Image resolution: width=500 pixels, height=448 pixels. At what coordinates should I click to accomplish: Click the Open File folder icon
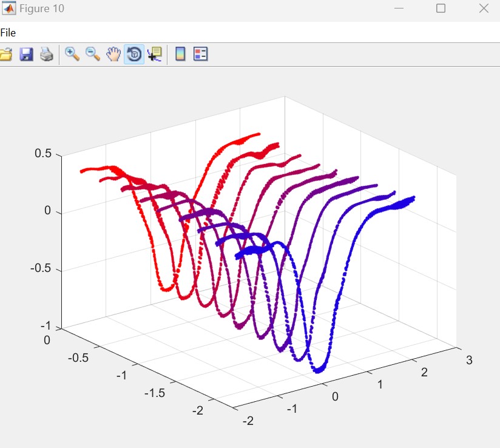click(x=5, y=55)
